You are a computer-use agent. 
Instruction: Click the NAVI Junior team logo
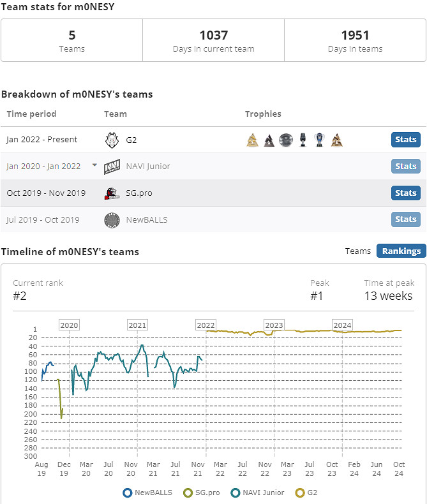pyautogui.click(x=112, y=167)
